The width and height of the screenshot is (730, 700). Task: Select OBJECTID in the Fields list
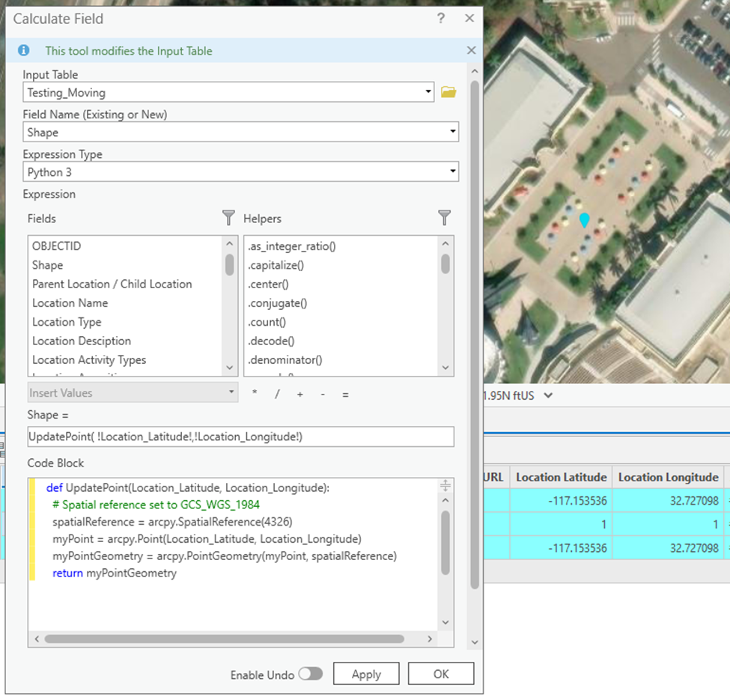click(56, 246)
